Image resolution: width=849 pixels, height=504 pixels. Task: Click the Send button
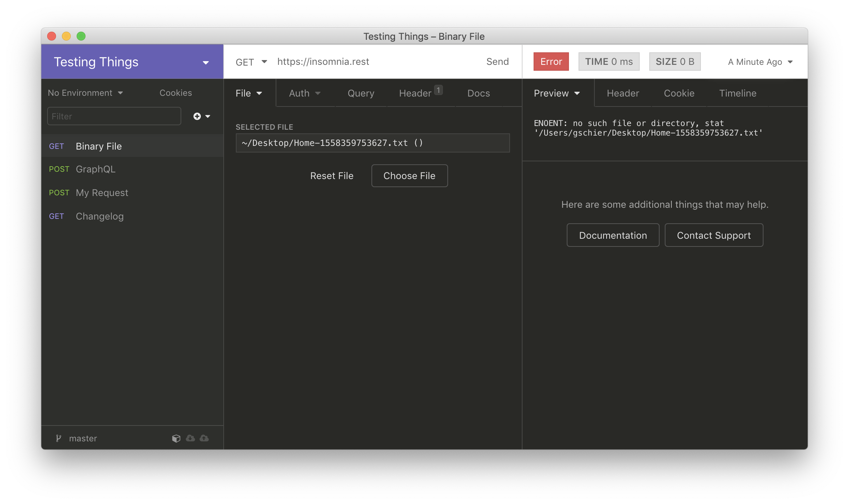click(497, 62)
